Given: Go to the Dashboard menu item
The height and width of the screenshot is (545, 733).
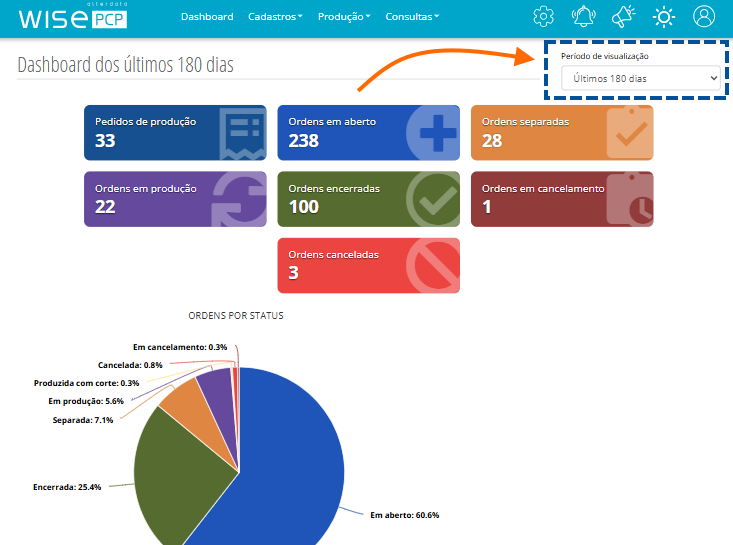Looking at the screenshot, I should tap(207, 17).
